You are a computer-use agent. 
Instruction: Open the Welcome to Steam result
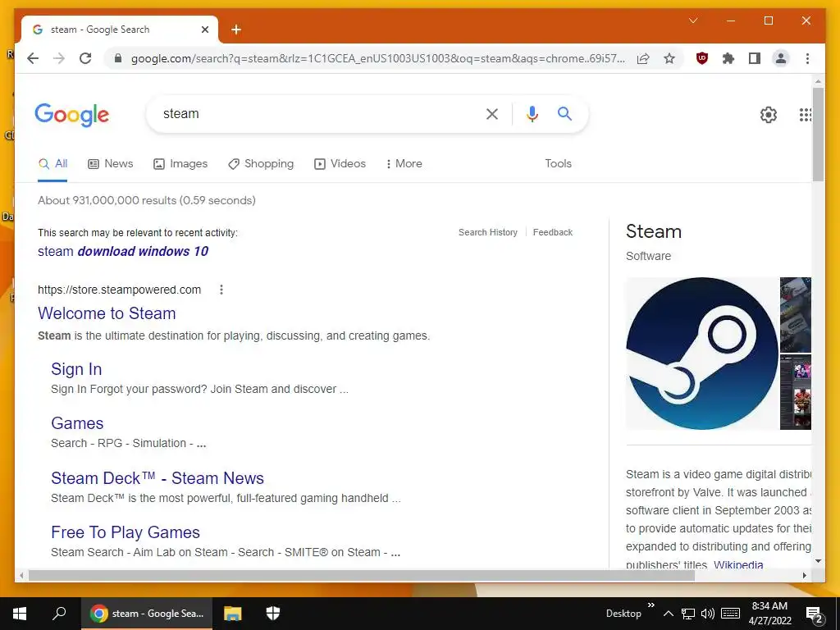point(107,313)
